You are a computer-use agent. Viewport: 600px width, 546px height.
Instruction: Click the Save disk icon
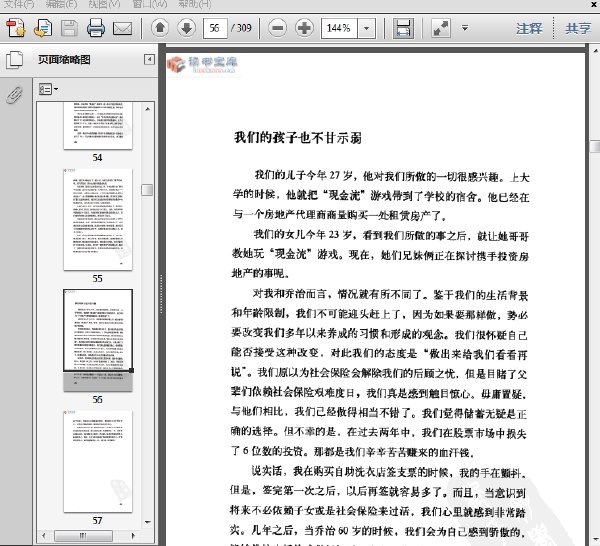69,28
